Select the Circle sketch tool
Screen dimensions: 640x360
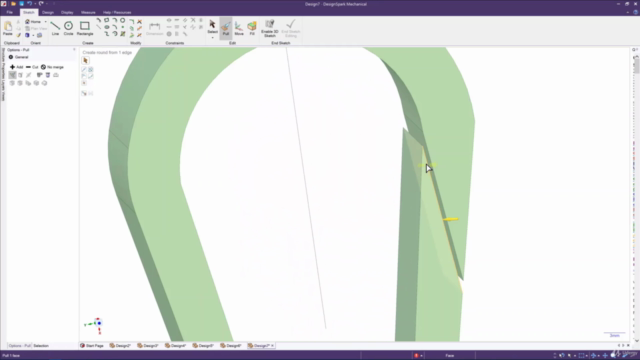point(68,28)
